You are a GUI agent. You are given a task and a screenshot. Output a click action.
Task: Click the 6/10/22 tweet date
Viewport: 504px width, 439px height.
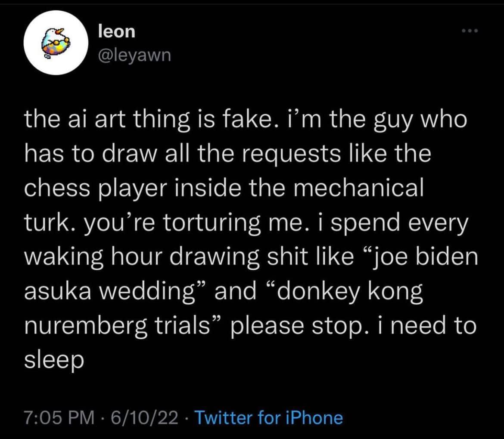pyautogui.click(x=144, y=417)
